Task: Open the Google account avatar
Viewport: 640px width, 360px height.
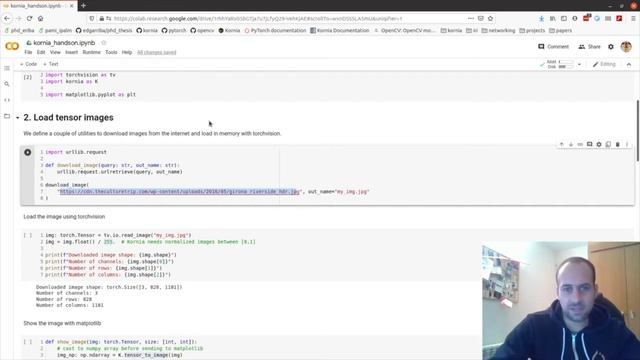Action: [626, 47]
